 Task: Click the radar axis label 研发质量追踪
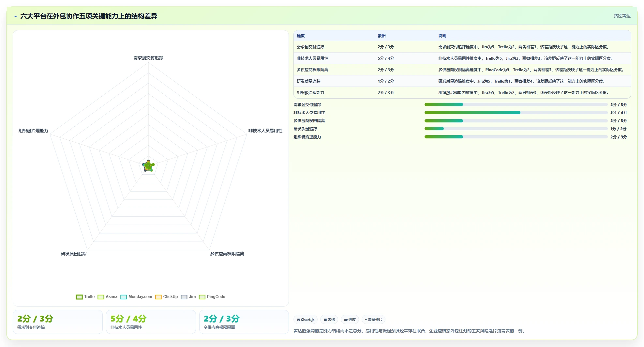click(74, 254)
